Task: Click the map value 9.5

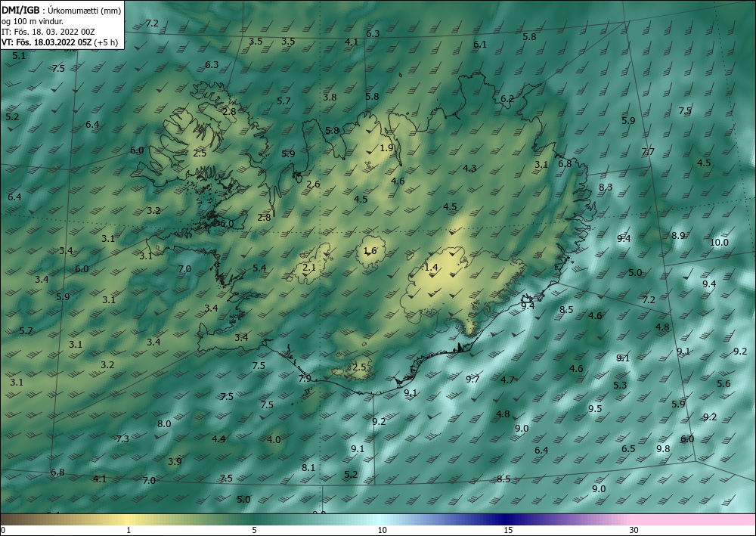Action: pyautogui.click(x=595, y=409)
